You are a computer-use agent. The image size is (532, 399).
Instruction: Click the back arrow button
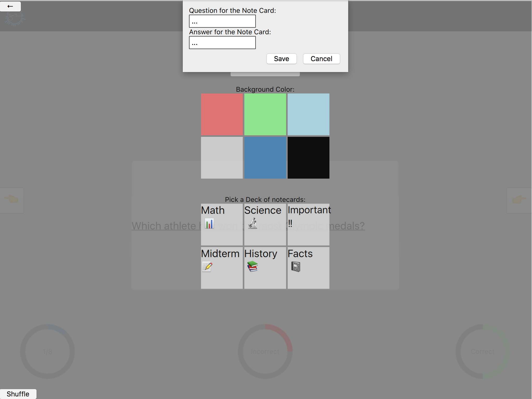pos(10,6)
